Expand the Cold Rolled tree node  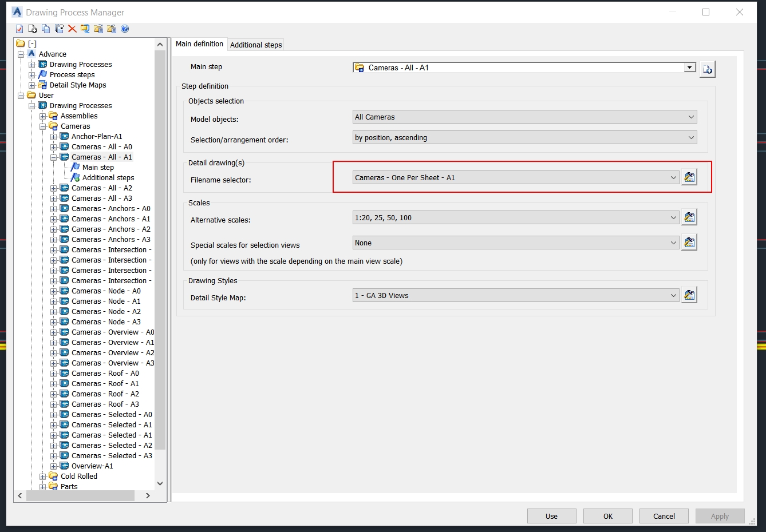click(x=43, y=476)
